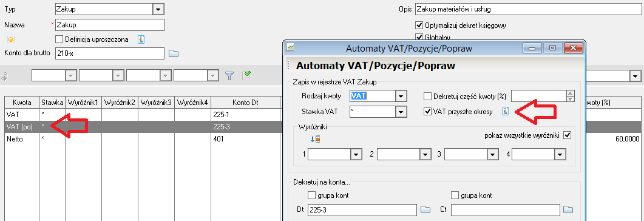Open Wyróżniki dropdown number 1
Viewport: 644px width, 221px height.
356,154
